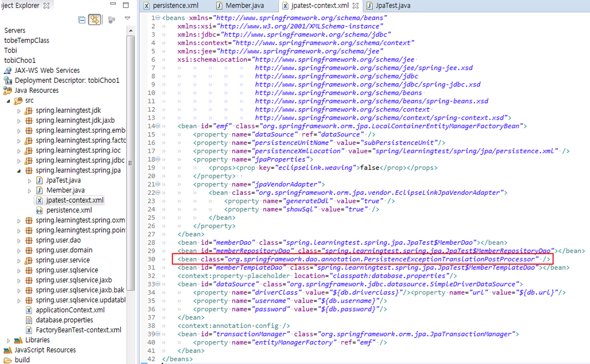Image resolution: width=590 pixels, height=364 pixels.
Task: Fold jpaProperties property at line 18
Action: point(158,159)
